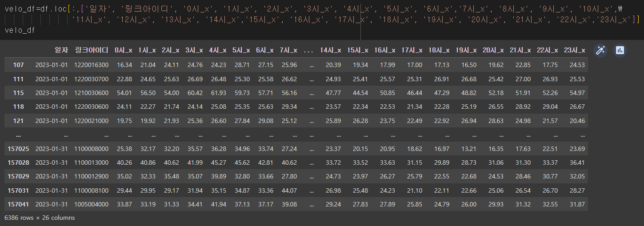Select row index 157025
644x226 pixels.
(x=18, y=149)
